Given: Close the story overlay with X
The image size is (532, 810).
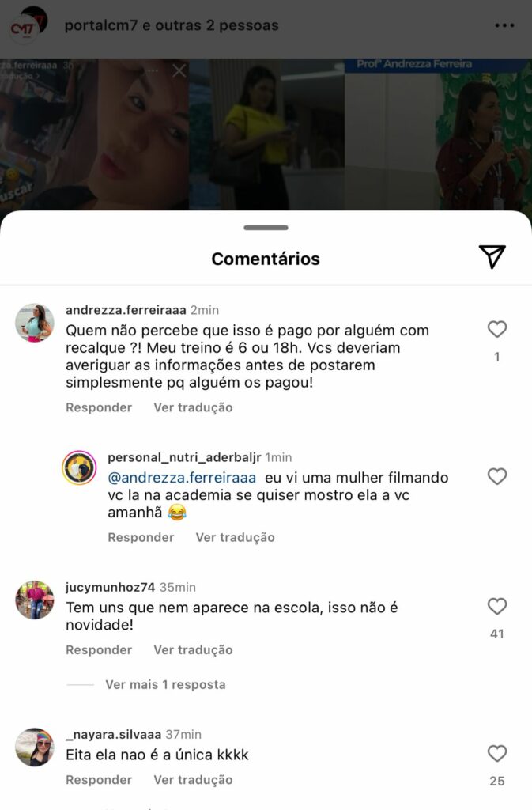Looking at the screenshot, I should point(179,70).
